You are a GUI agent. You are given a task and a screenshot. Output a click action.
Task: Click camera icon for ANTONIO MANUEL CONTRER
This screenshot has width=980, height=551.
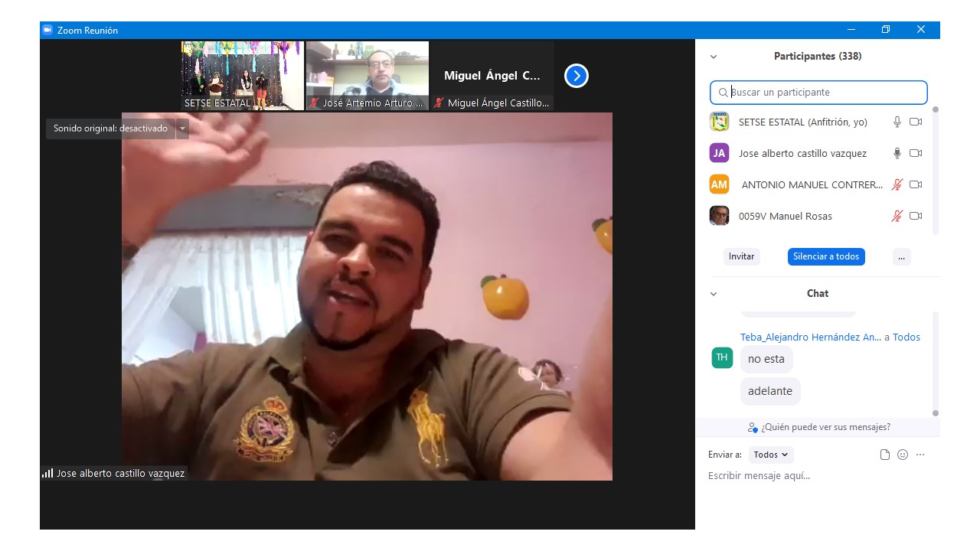pyautogui.click(x=916, y=184)
